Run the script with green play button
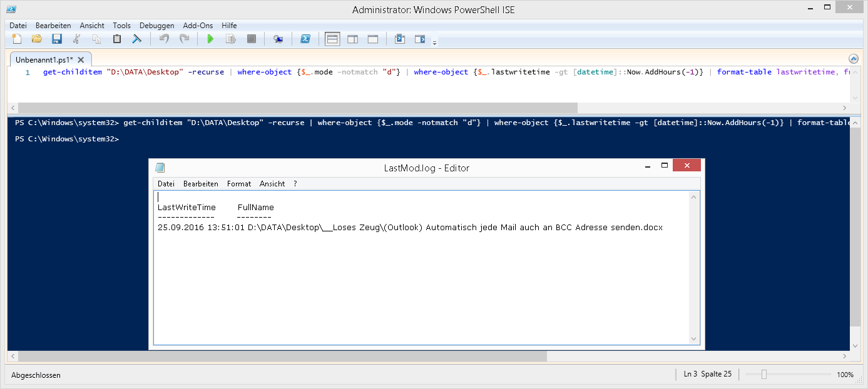Viewport: 868px width, 389px height. 210,39
